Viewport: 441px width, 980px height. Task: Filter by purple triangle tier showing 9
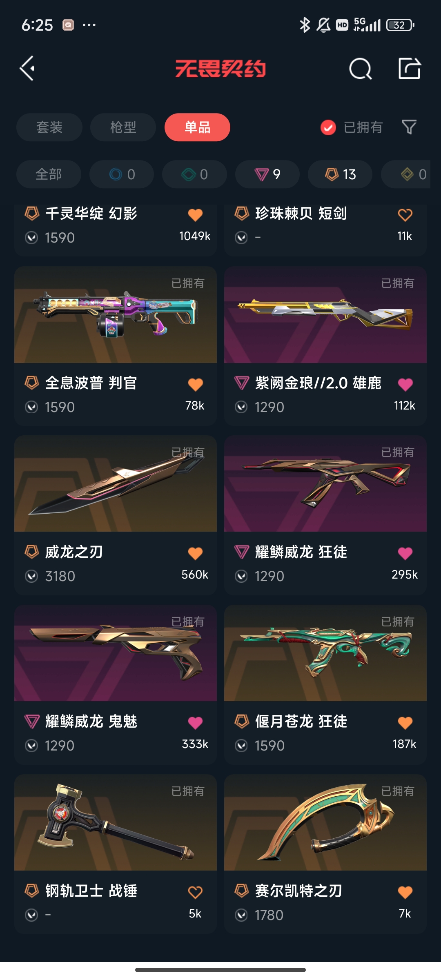coord(267,174)
